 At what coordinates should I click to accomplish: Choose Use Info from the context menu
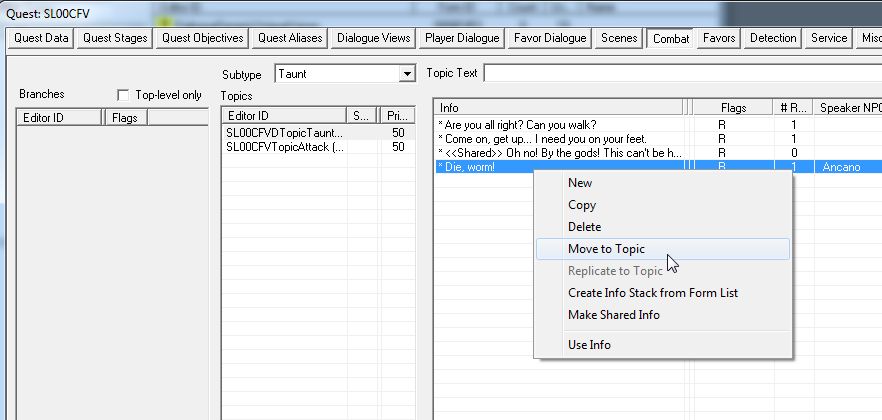pos(662,345)
